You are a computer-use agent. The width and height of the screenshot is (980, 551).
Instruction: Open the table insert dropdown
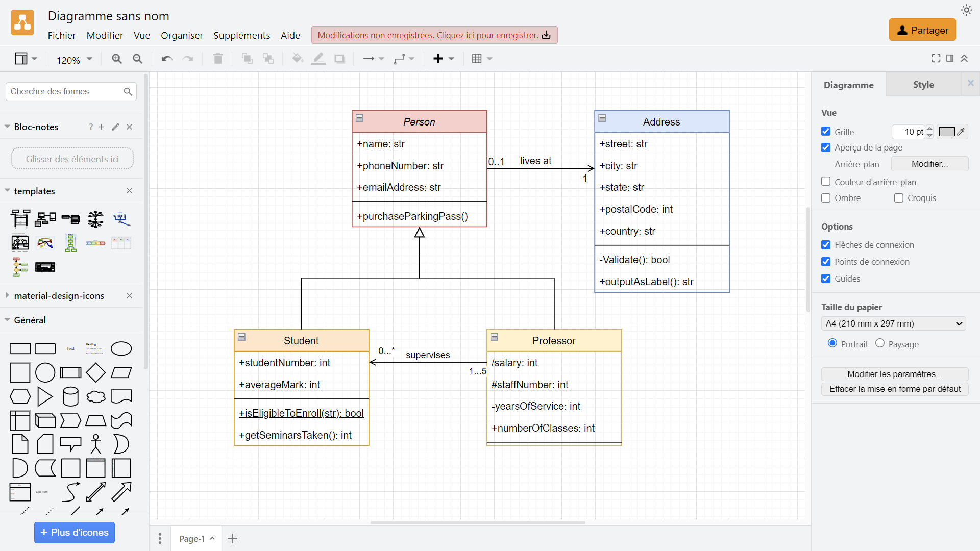[482, 59]
